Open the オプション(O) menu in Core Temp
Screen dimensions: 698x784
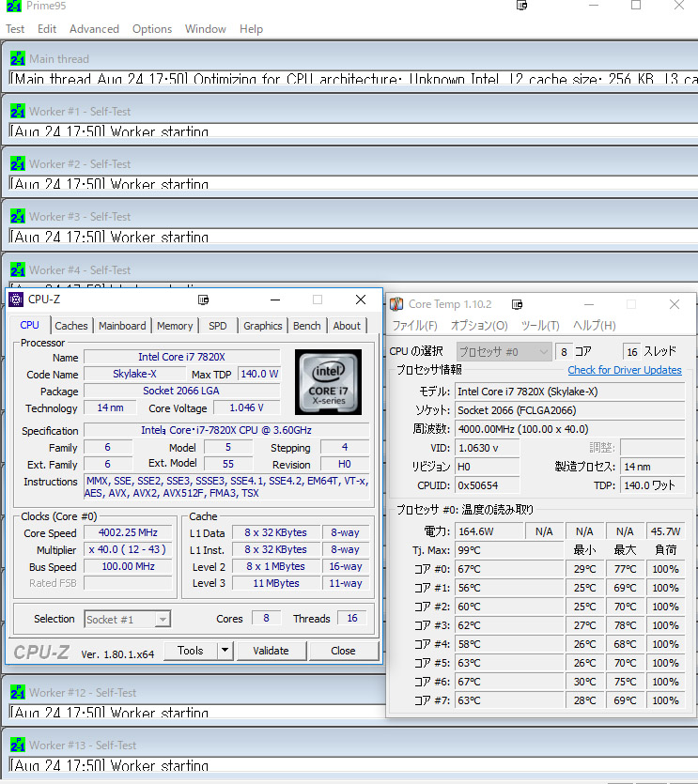coord(479,326)
